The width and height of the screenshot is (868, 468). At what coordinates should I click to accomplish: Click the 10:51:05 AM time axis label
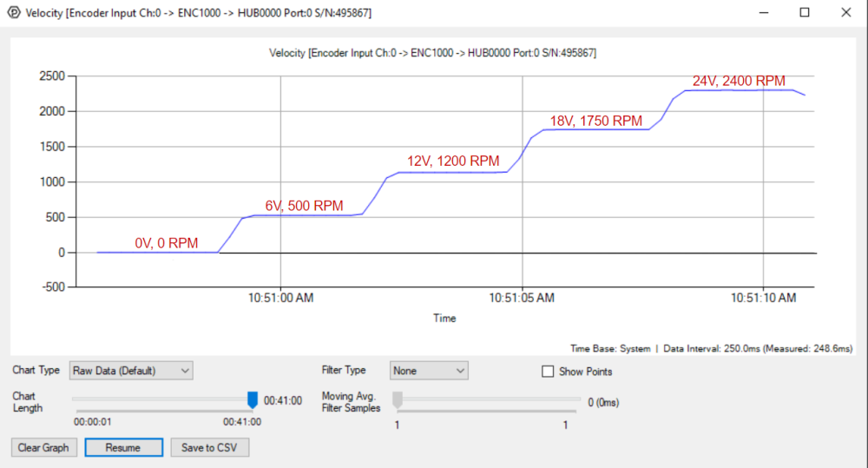point(522,298)
